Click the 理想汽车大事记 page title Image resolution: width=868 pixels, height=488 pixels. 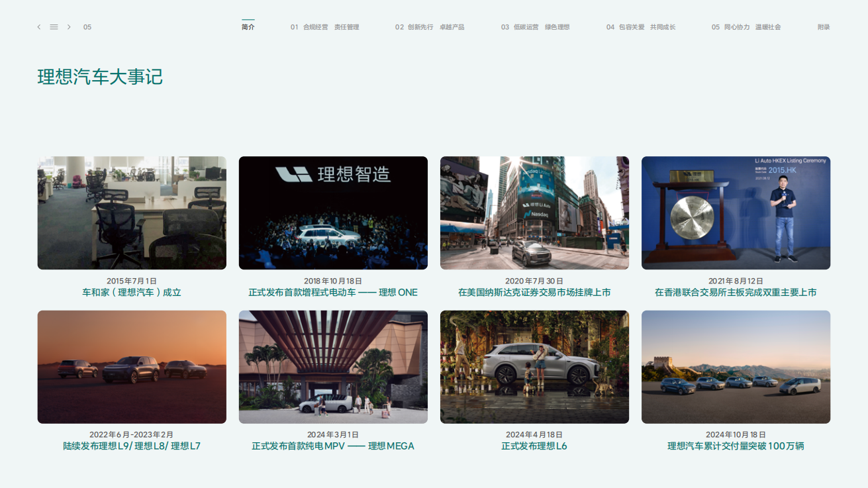pyautogui.click(x=100, y=77)
